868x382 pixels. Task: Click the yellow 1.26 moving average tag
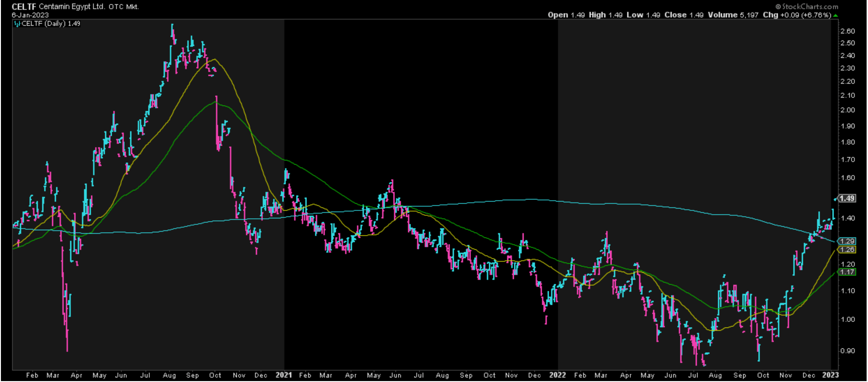pos(847,249)
